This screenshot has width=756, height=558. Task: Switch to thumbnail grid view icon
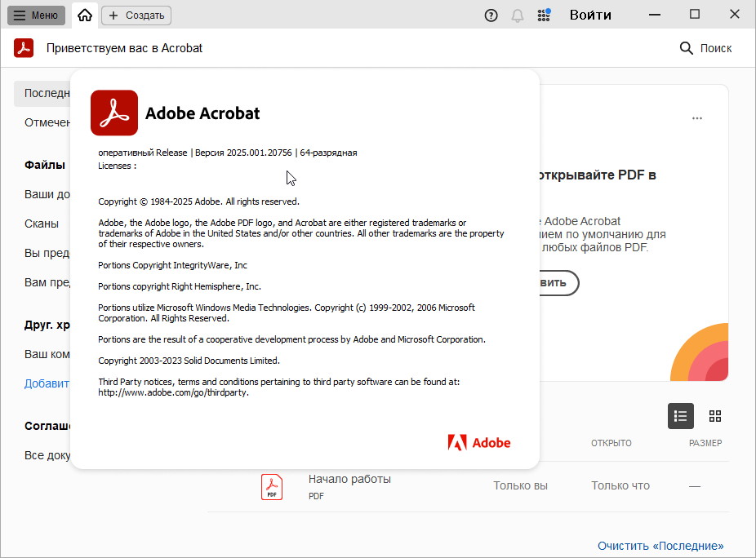pyautogui.click(x=715, y=416)
